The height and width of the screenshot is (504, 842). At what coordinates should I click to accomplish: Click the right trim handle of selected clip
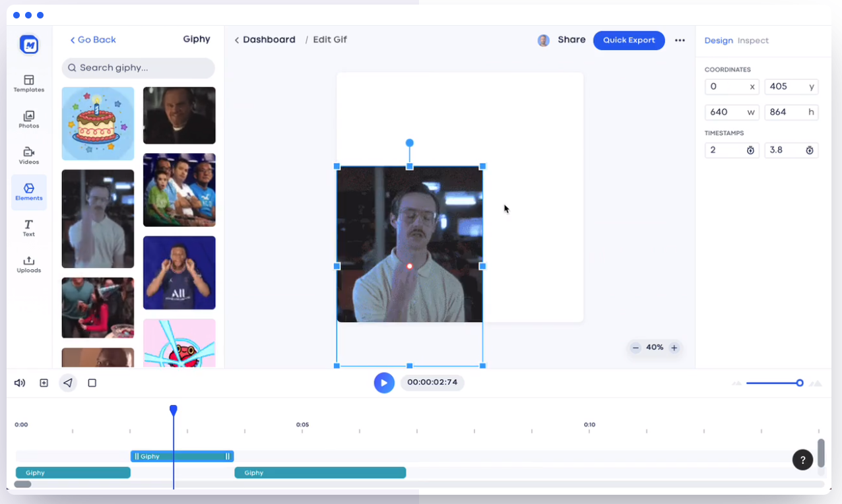(228, 457)
